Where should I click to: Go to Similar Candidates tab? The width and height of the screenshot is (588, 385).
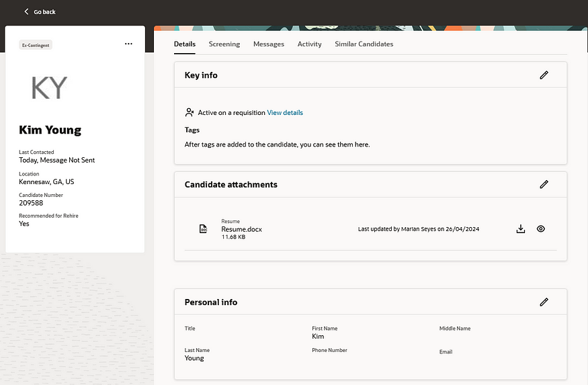pyautogui.click(x=364, y=44)
